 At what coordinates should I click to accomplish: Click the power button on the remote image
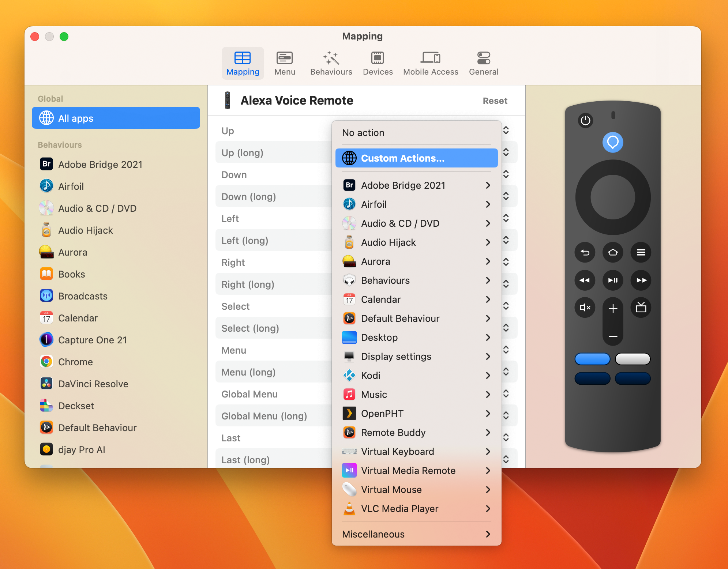tap(585, 120)
